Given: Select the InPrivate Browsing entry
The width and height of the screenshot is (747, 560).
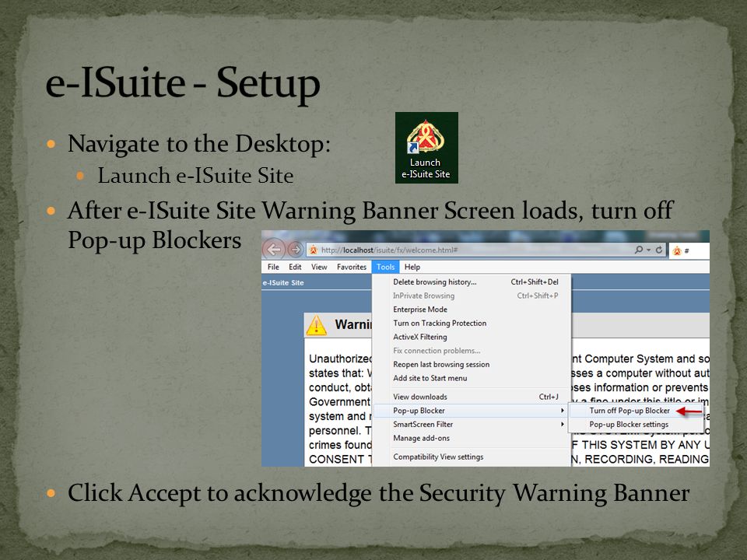Looking at the screenshot, I should coord(472,296).
